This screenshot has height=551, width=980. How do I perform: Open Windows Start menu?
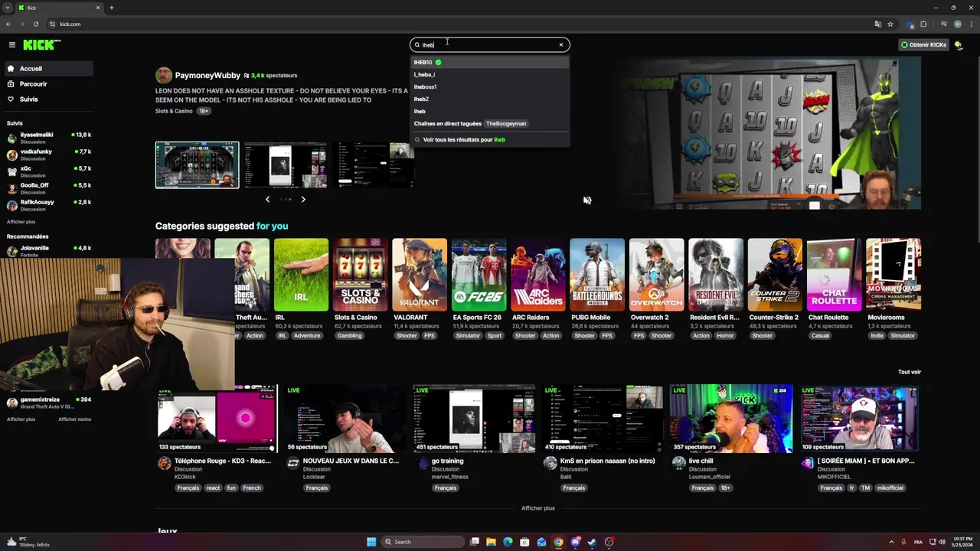[x=371, y=542]
